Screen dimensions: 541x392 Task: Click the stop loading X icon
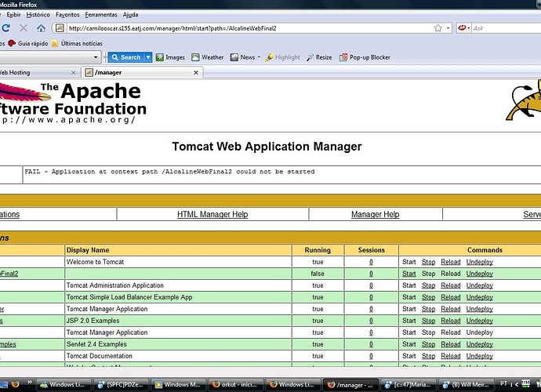click(x=24, y=28)
